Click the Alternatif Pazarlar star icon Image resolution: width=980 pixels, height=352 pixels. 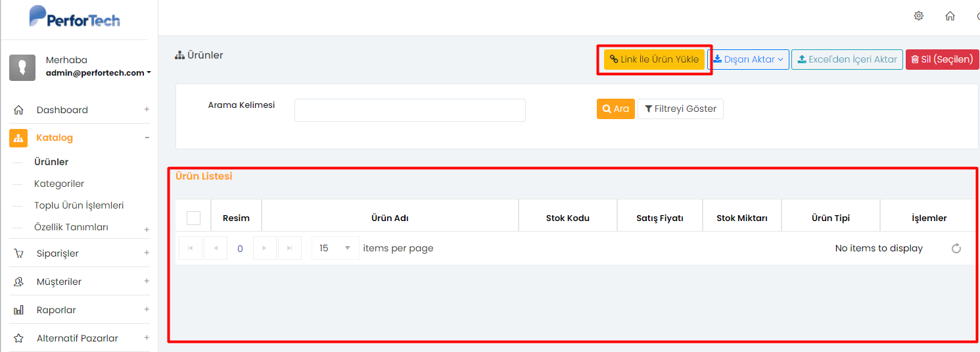18,338
